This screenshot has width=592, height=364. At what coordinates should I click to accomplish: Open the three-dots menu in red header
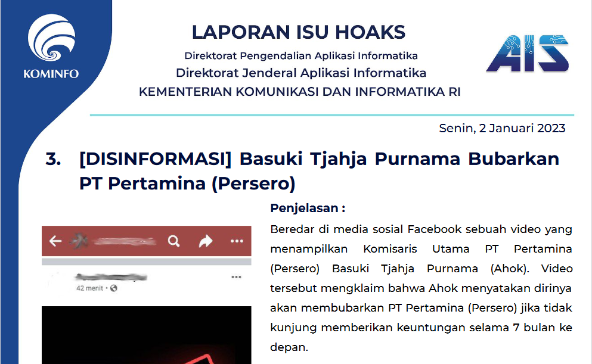pos(237,241)
